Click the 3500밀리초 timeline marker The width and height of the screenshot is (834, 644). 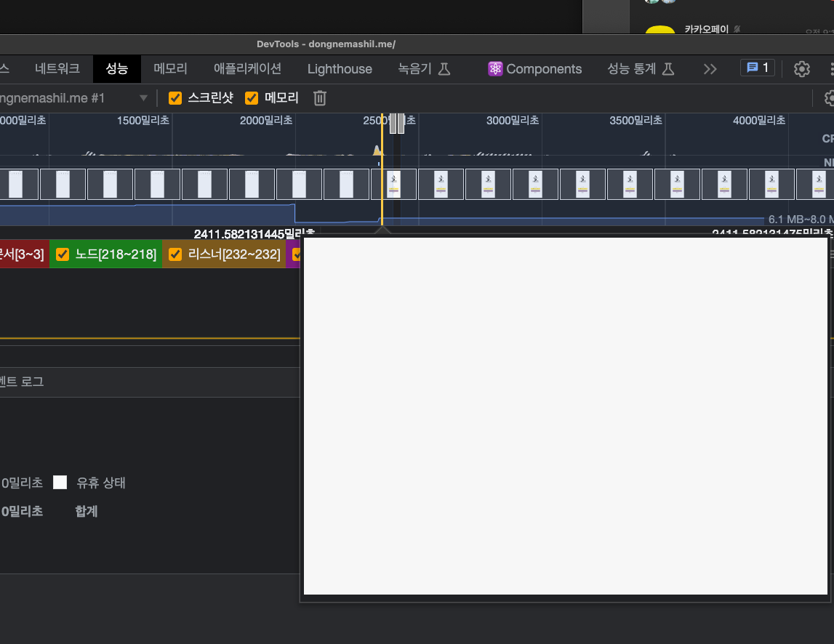(x=635, y=121)
